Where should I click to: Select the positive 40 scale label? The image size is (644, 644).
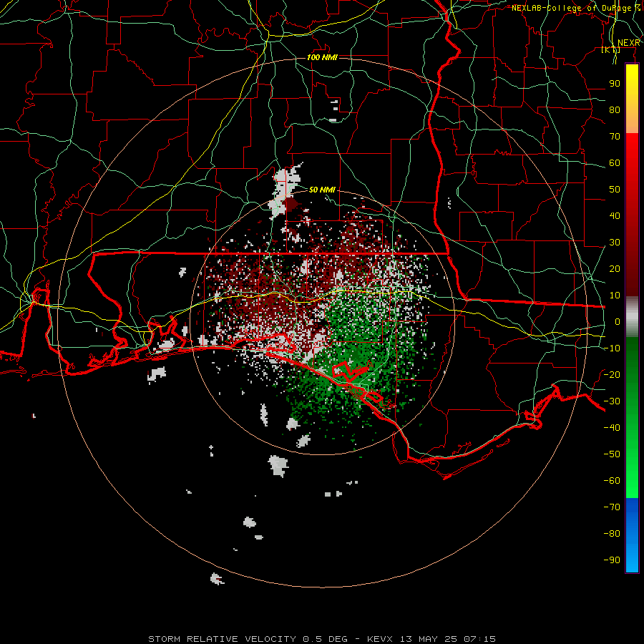615,215
